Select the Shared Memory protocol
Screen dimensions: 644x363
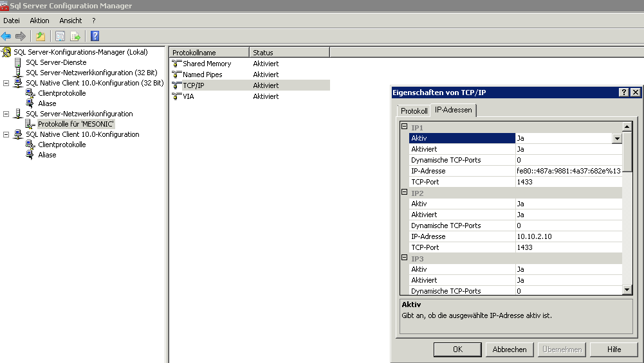(207, 64)
